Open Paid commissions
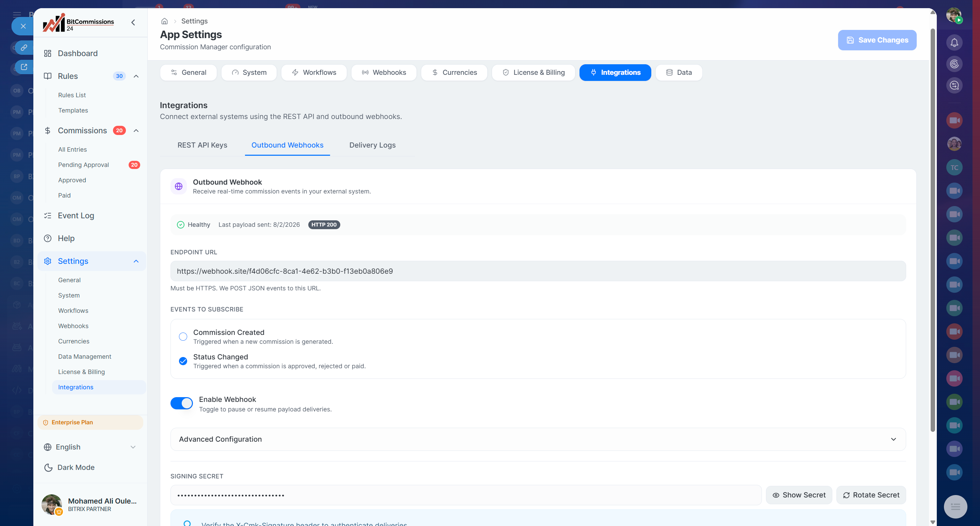980x526 pixels. point(64,196)
